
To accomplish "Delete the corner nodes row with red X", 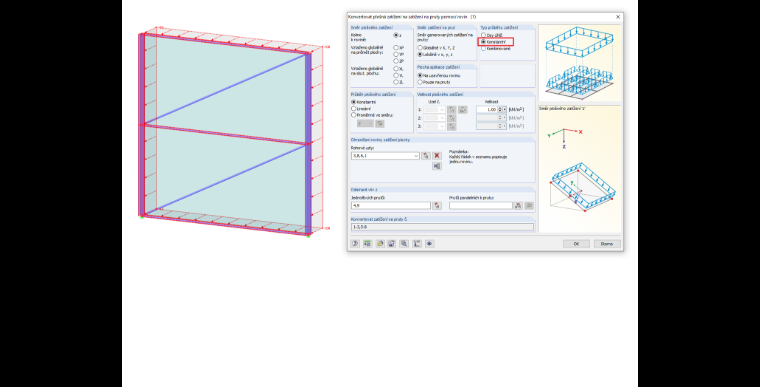I will (x=437, y=156).
